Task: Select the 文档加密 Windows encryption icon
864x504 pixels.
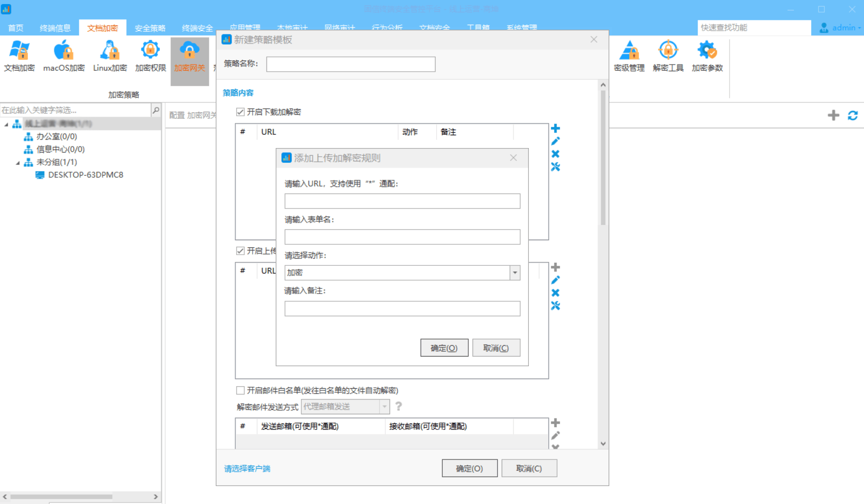Action: tap(19, 56)
